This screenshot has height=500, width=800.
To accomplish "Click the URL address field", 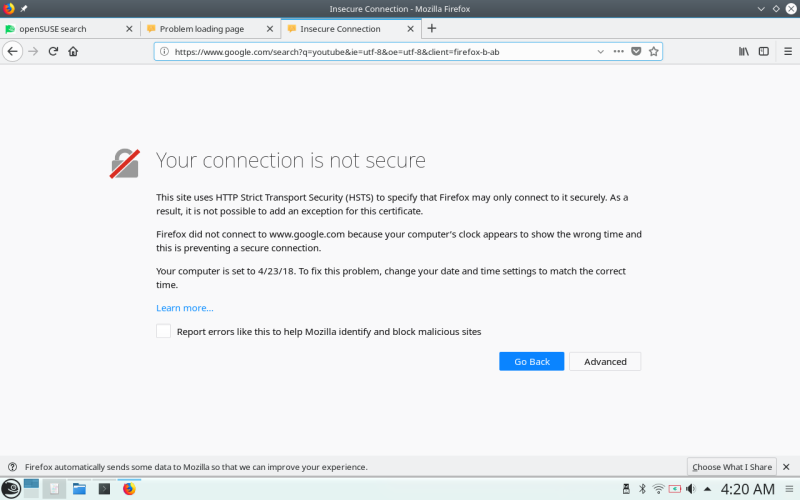I will [380, 51].
